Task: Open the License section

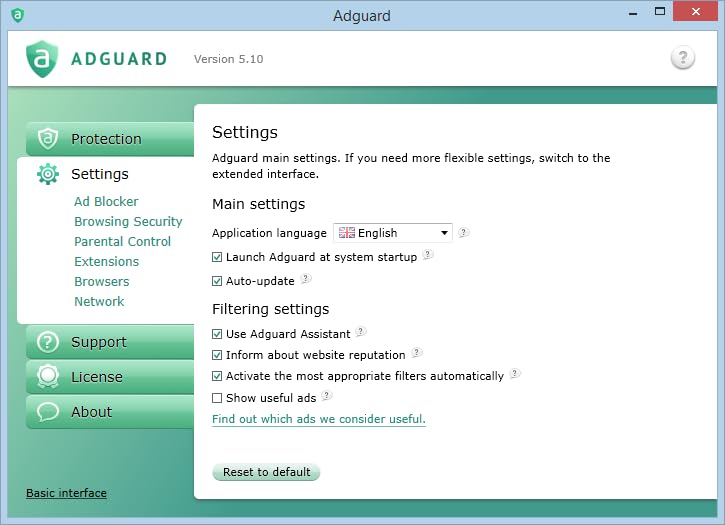Action: pyautogui.click(x=110, y=377)
